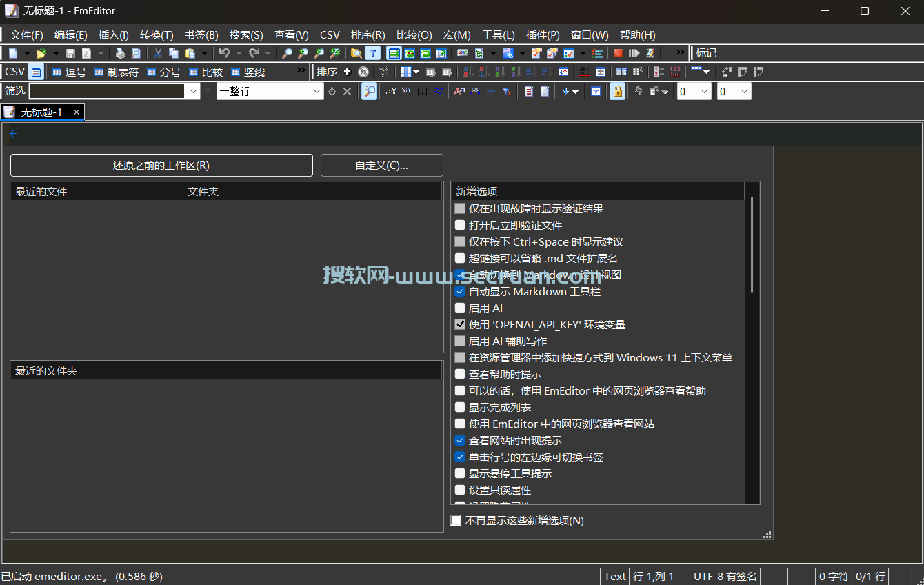Click the Undo arrow icon
The width and height of the screenshot is (924, 585).
(x=224, y=53)
